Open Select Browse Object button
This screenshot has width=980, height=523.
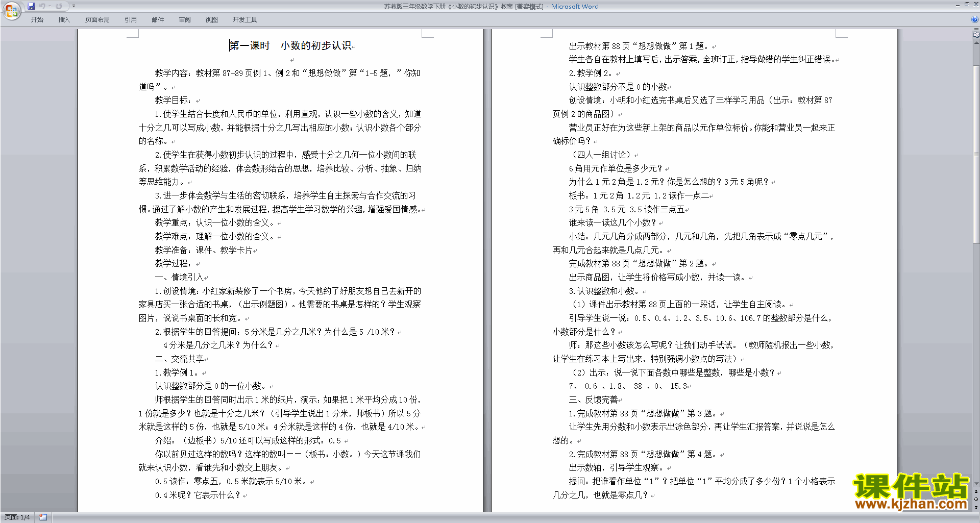[x=976, y=499]
